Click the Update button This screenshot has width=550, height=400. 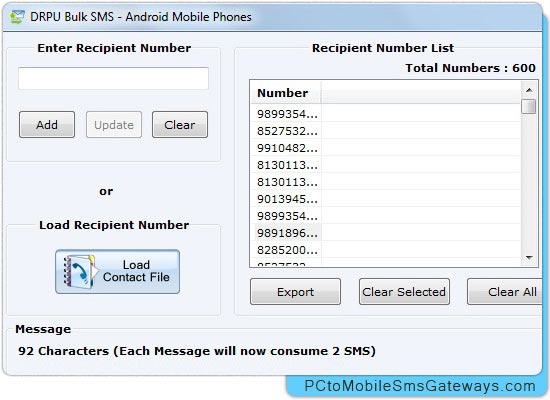click(x=114, y=125)
